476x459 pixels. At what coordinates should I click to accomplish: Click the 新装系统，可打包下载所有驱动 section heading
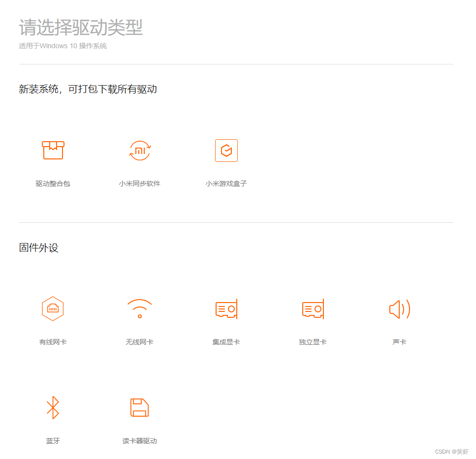(x=88, y=89)
